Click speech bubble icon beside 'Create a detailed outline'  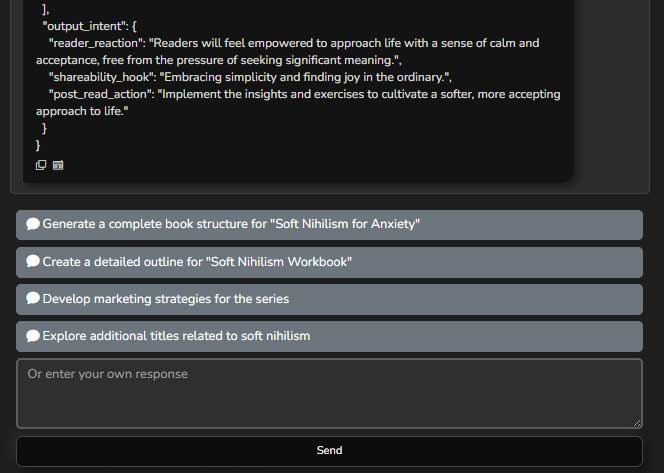[33, 262]
